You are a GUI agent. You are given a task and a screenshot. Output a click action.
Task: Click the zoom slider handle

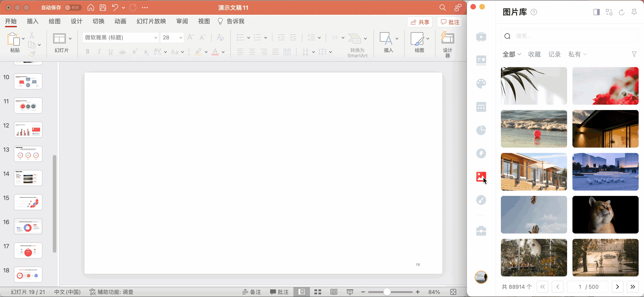coord(387,292)
